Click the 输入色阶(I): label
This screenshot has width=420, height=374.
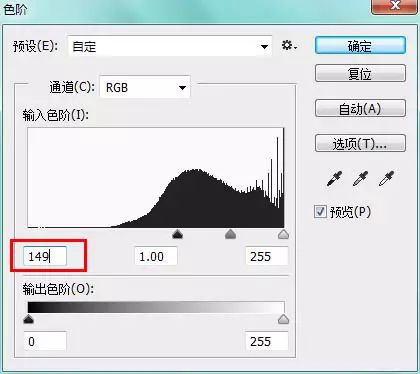(55, 115)
